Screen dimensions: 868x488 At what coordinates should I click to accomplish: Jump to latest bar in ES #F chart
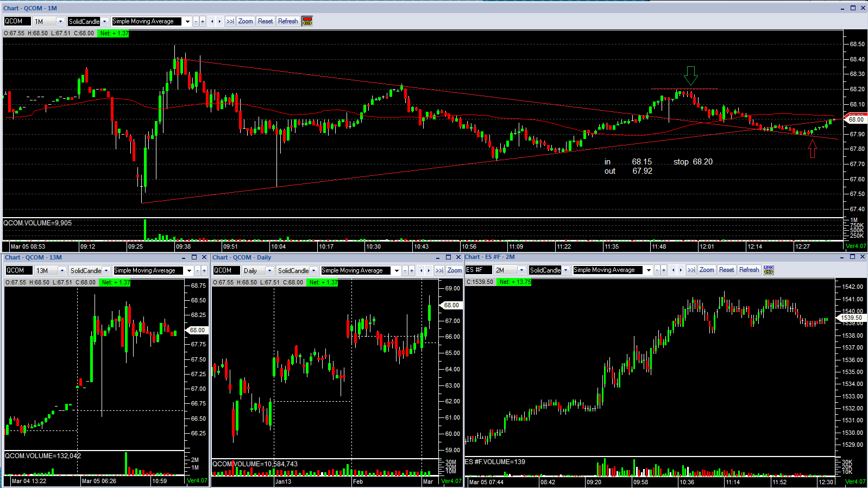[x=691, y=270]
